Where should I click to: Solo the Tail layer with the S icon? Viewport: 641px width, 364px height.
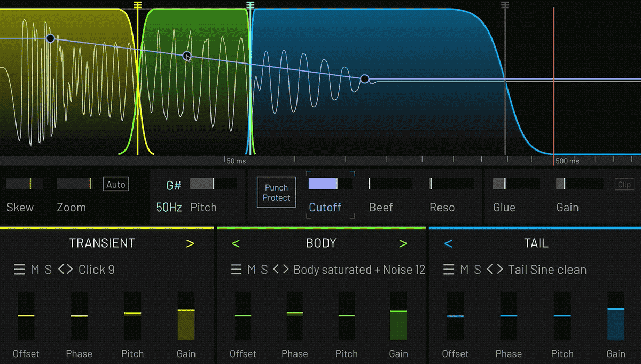[x=478, y=270]
